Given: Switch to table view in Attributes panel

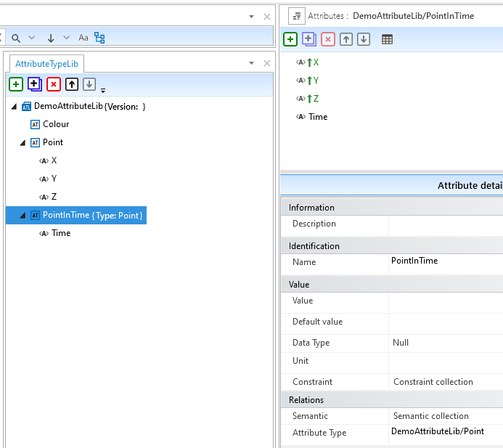Looking at the screenshot, I should [387, 39].
